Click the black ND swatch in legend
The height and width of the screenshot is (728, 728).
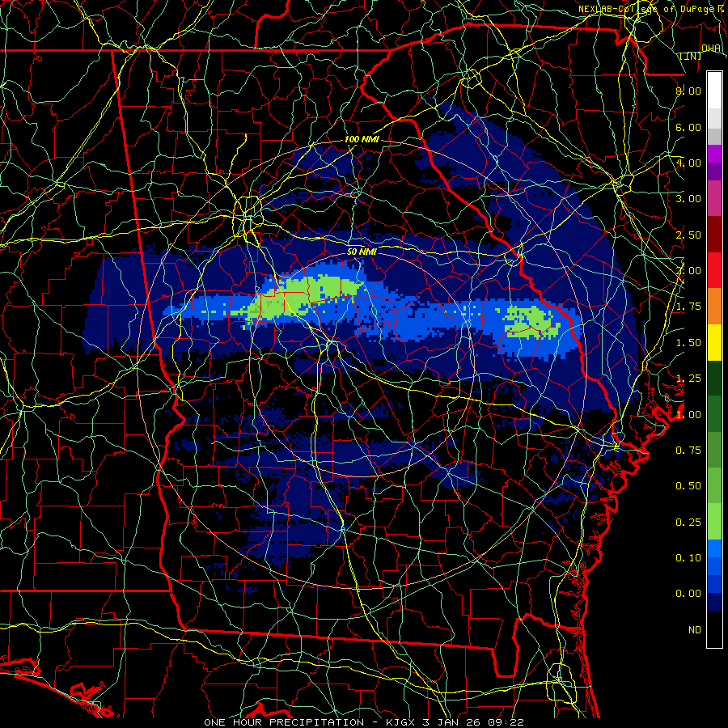tap(714, 629)
